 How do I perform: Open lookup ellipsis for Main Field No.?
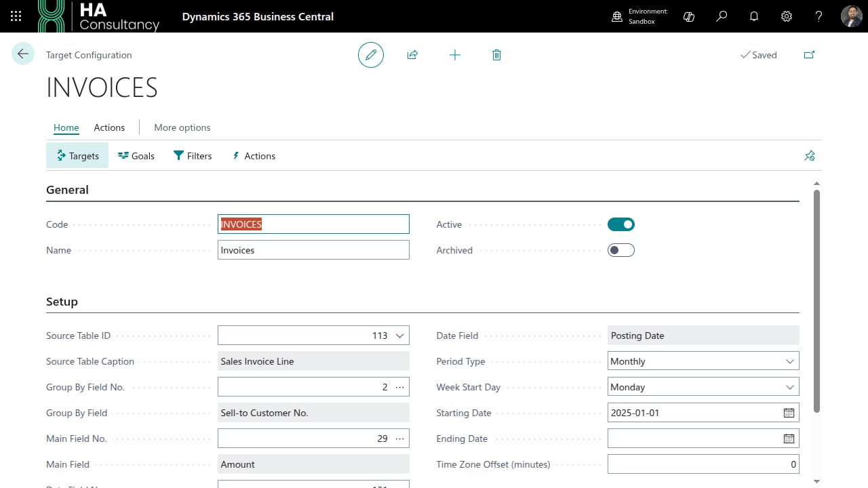[399, 439]
